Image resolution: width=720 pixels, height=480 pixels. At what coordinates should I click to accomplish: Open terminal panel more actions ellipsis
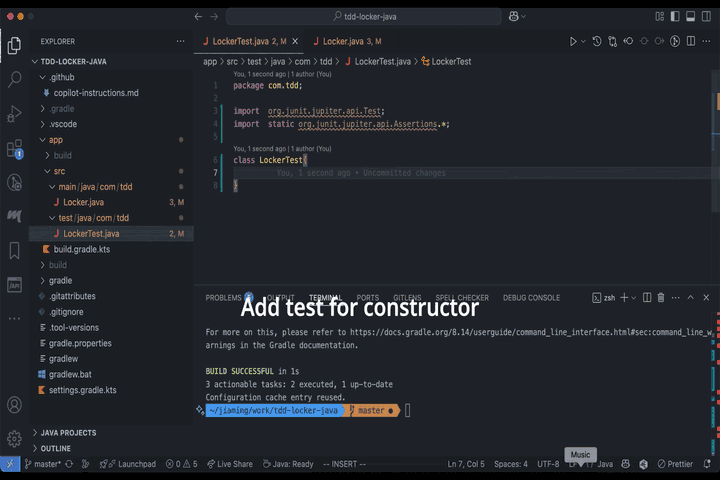tap(675, 298)
